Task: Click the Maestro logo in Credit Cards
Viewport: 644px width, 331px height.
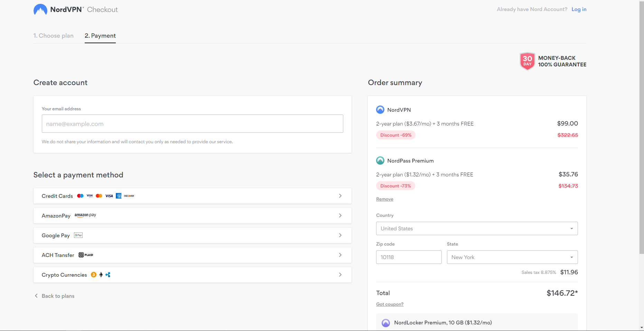Action: pos(80,196)
